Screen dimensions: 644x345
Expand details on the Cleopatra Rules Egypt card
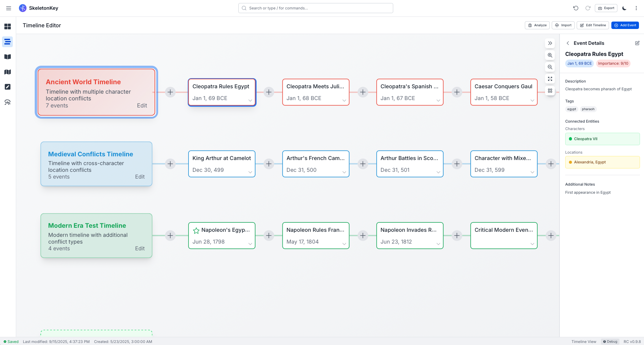coord(250,100)
